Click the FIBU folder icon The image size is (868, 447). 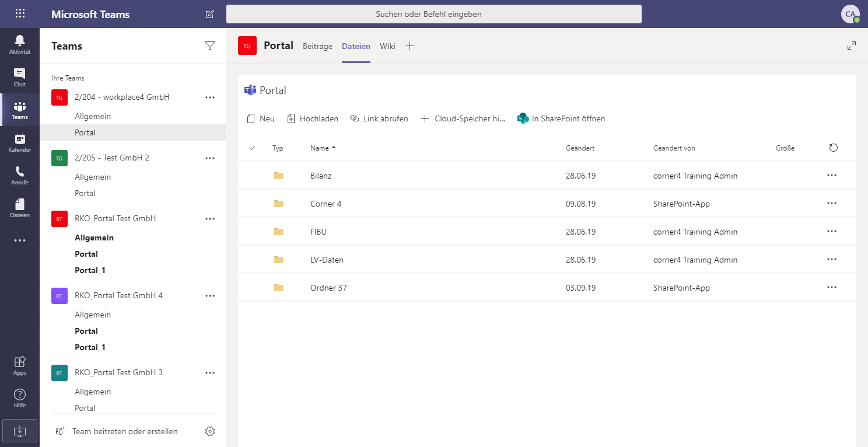point(279,232)
